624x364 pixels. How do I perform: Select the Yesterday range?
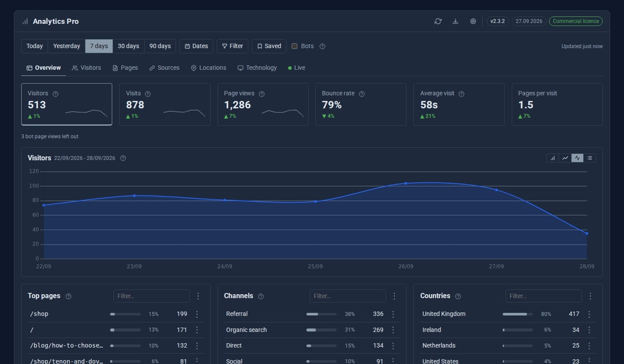pyautogui.click(x=67, y=46)
